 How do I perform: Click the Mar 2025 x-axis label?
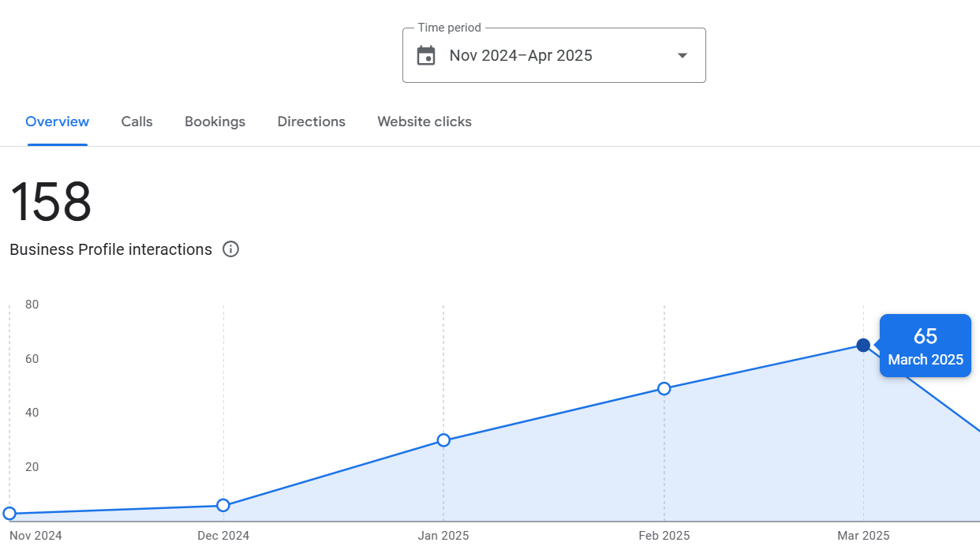click(863, 536)
